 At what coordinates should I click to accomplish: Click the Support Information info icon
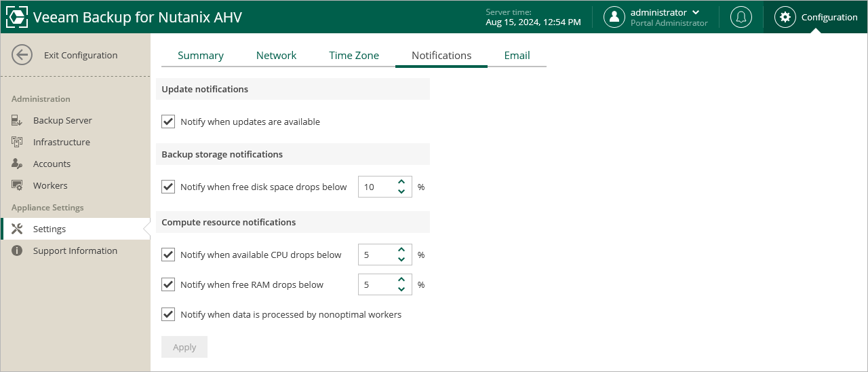(18, 250)
